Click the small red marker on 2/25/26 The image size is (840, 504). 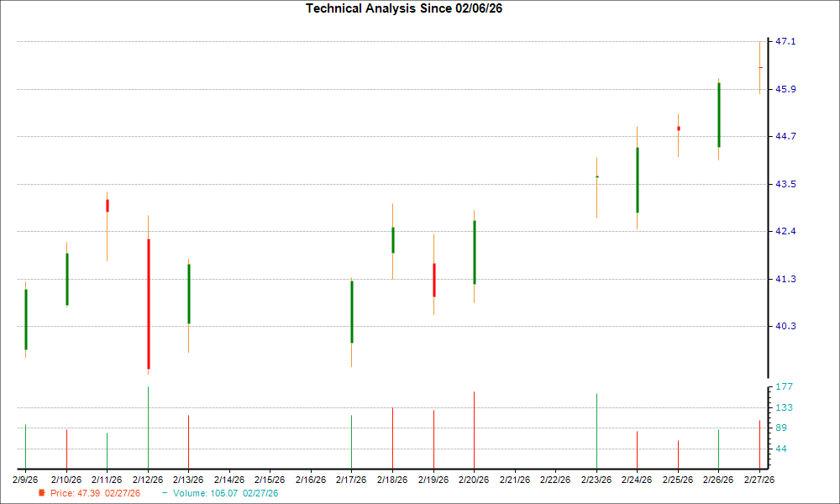[679, 128]
